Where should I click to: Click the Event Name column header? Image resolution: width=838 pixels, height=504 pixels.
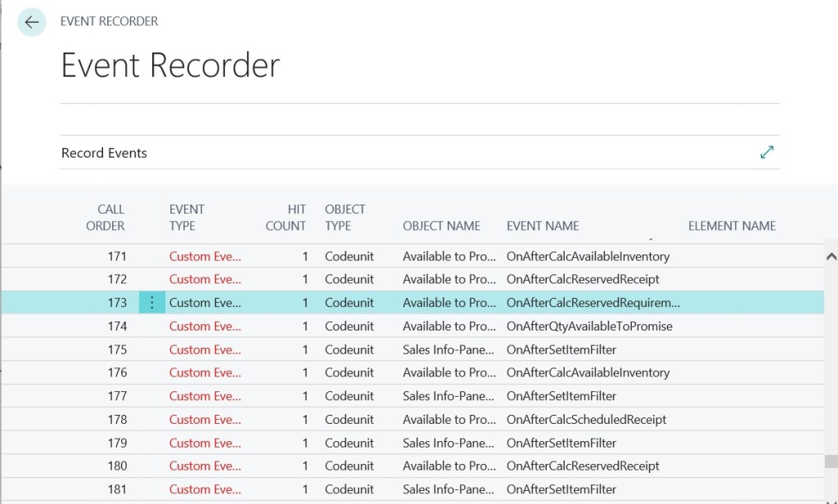point(543,226)
